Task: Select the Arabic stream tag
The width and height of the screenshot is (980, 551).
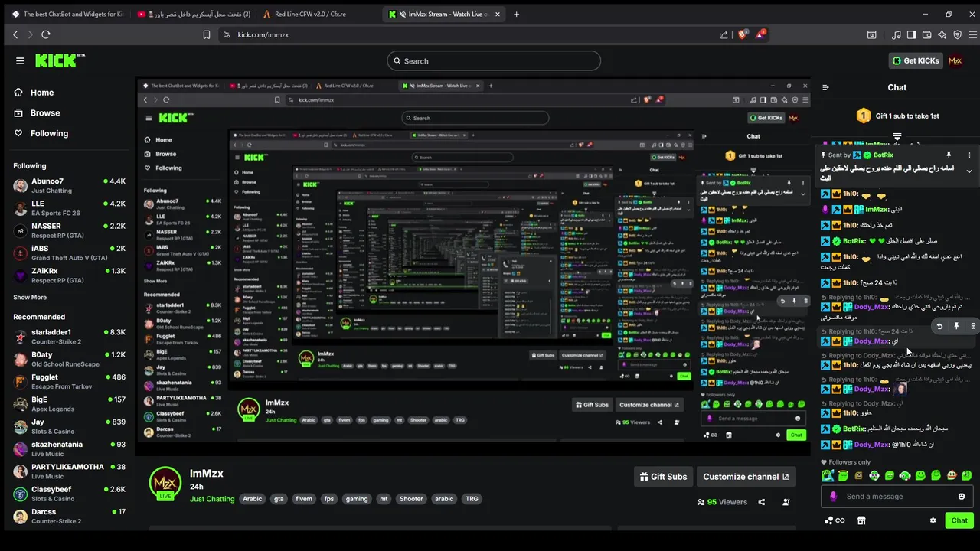Action: (253, 499)
